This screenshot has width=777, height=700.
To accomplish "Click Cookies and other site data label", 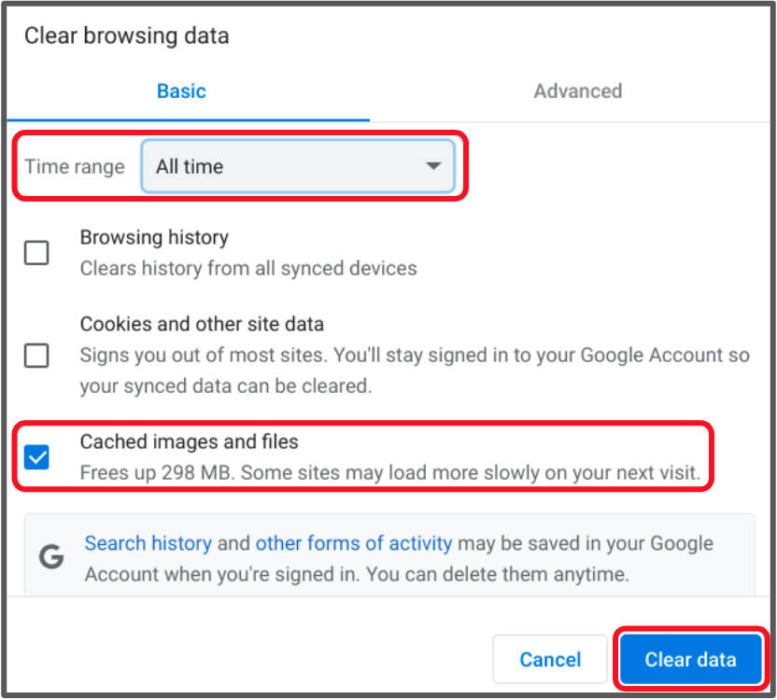I will coord(202,324).
